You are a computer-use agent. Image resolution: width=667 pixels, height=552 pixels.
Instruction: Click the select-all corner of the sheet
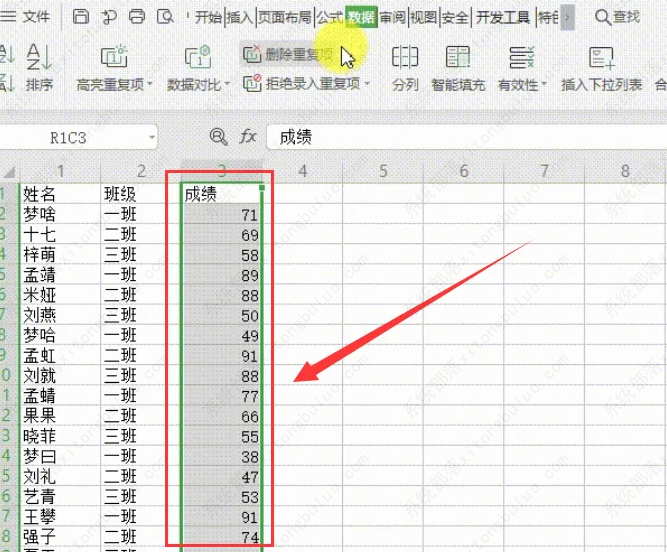point(9,172)
